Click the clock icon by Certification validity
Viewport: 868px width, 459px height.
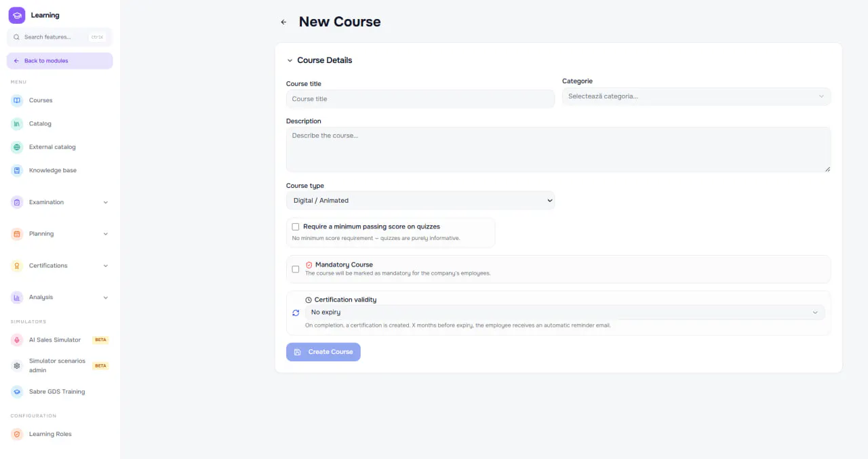point(309,300)
